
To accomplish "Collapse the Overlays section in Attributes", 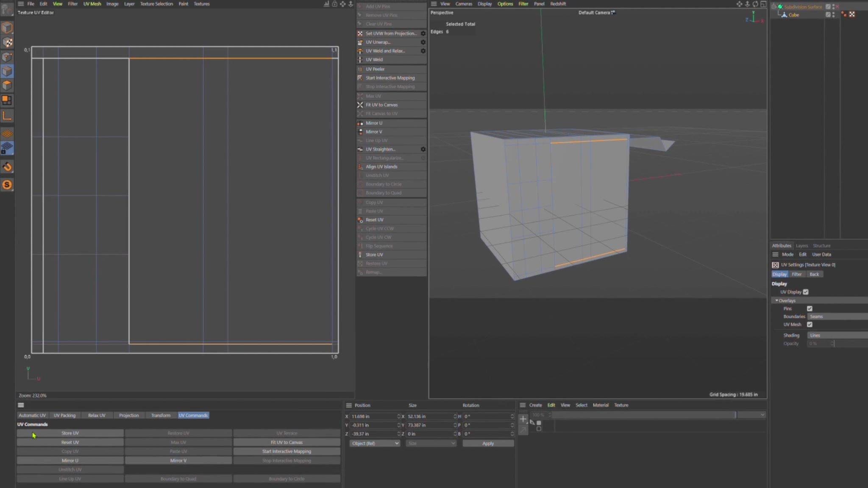I will click(x=776, y=300).
